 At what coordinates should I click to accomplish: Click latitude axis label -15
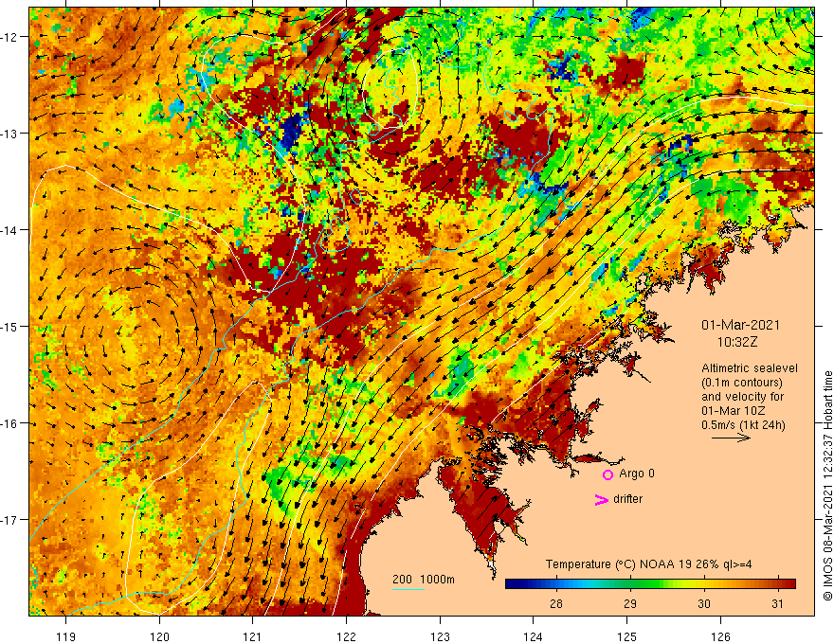9,327
